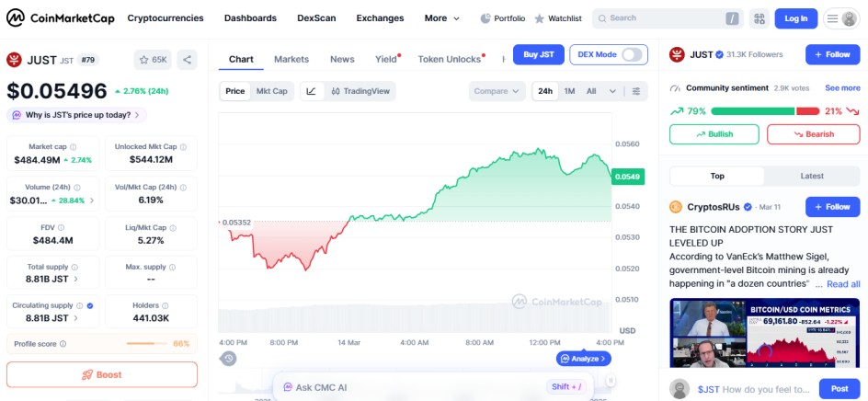Click the CryptosRUs avatar icon
Viewport: 868px width, 401px height.
[676, 207]
